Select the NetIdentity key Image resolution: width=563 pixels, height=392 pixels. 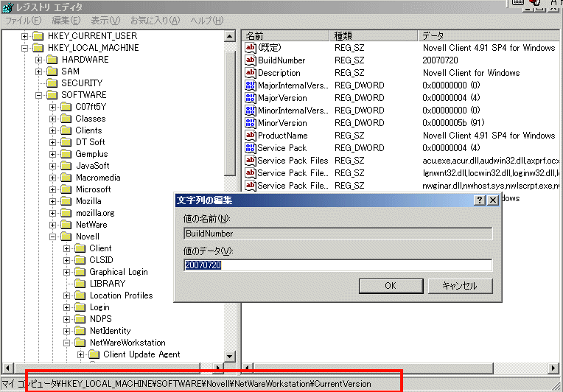pyautogui.click(x=111, y=331)
